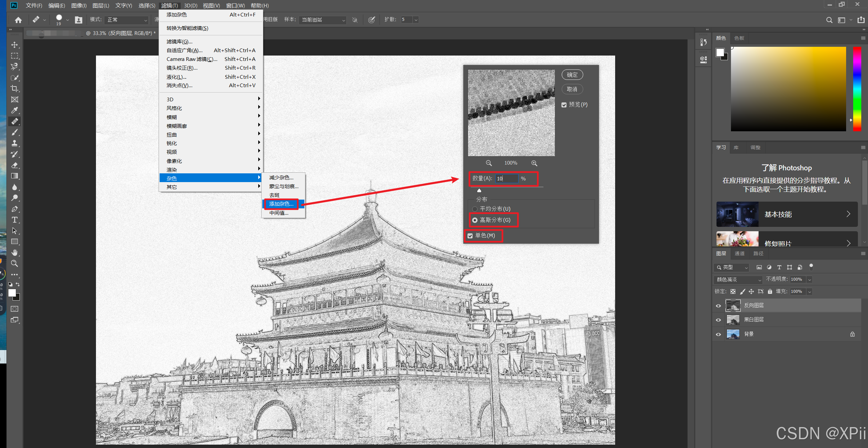Select the Eyedropper tool
868x448 pixels.
pyautogui.click(x=14, y=110)
